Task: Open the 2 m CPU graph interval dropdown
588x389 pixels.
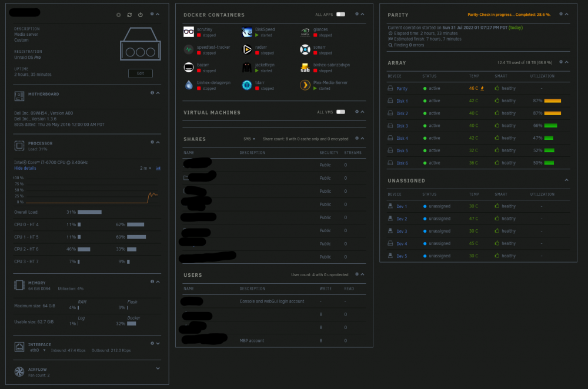Action: tap(145, 168)
